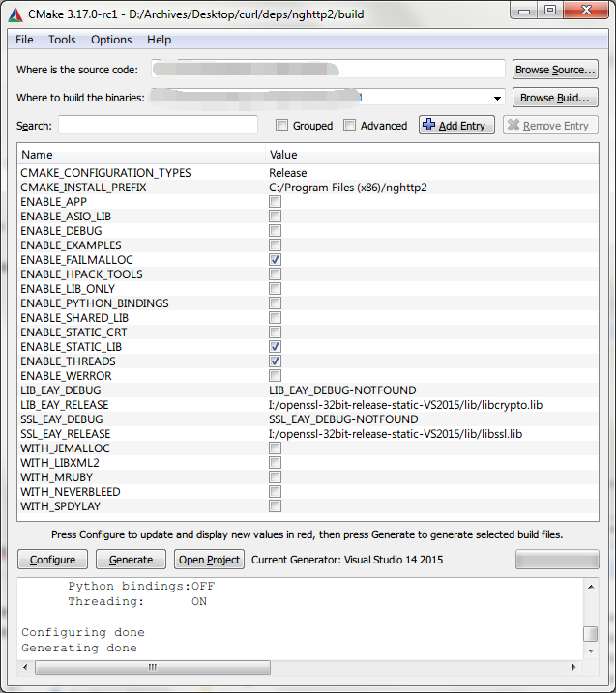Open the File menu
The height and width of the screenshot is (693, 616).
coord(24,40)
